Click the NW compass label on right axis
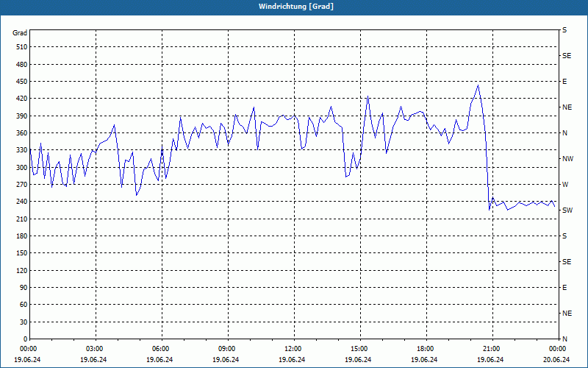 [567, 159]
